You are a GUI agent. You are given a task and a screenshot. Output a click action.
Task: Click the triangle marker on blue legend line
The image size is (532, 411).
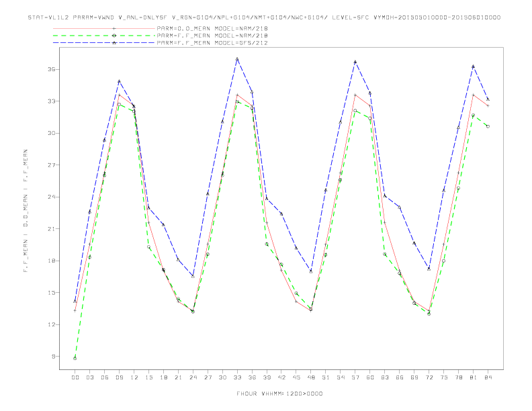(x=114, y=43)
